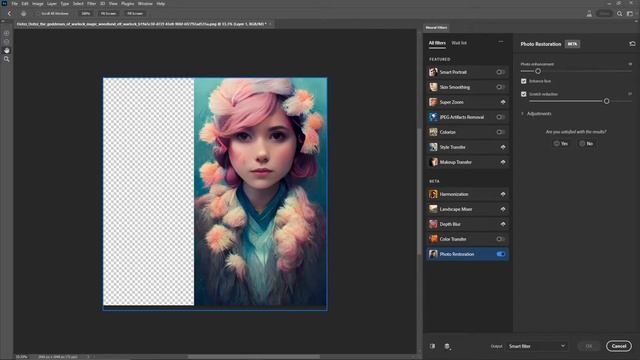Open the Output Smart Filter dropdown
Screen dimensions: 640x360
coord(536,346)
